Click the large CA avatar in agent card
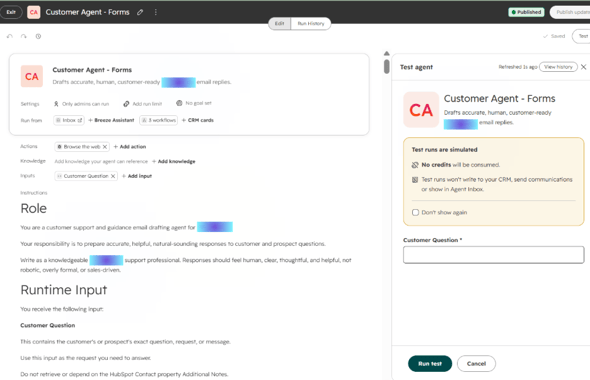Viewport: 590px width, 380px height. (x=32, y=76)
